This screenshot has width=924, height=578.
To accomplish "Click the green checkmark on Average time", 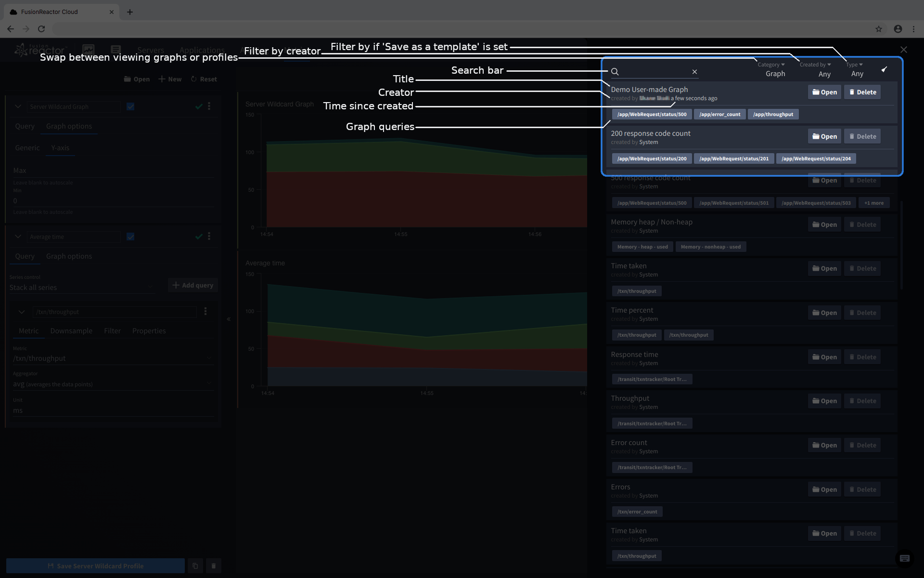I will (x=199, y=236).
